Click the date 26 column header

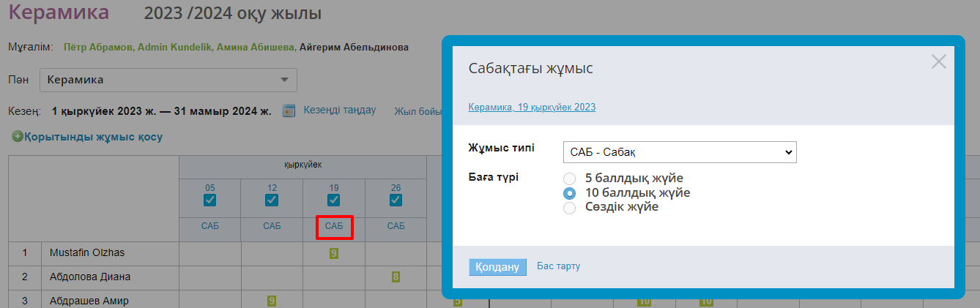tap(396, 188)
